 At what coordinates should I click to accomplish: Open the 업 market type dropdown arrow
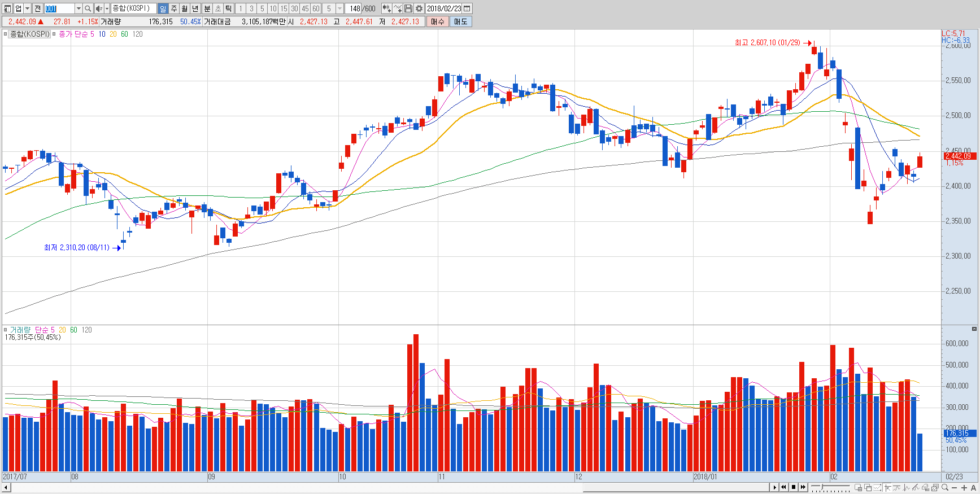tap(27, 8)
